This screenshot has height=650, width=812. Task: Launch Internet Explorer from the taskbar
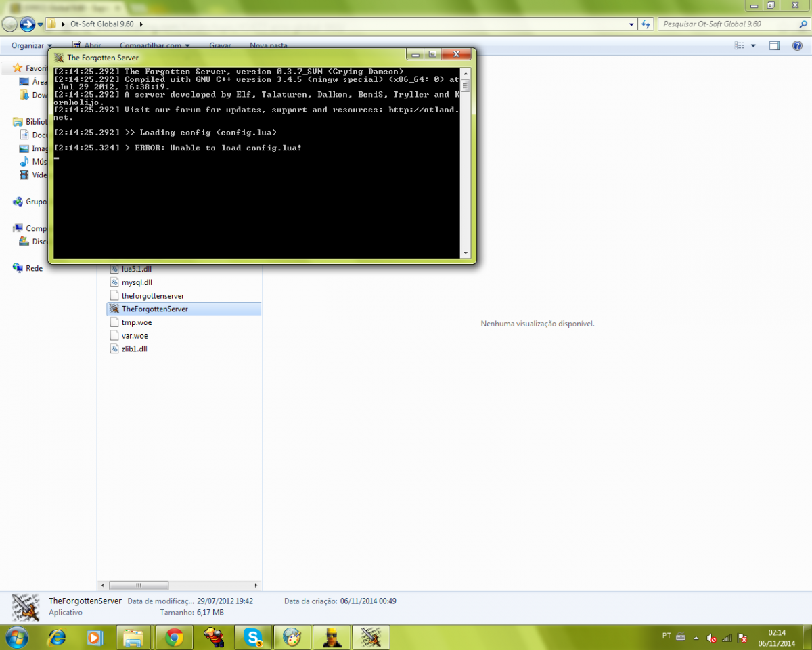(57, 637)
